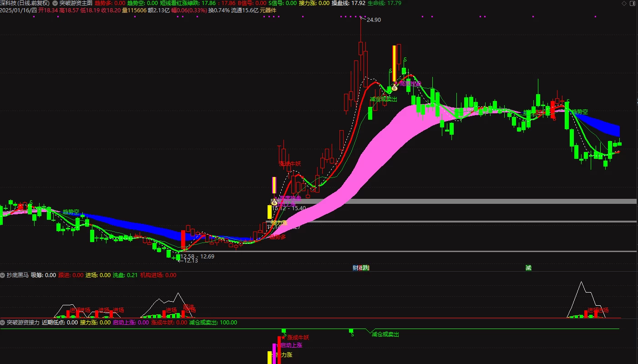Click the B信号: 0.00 header value
Image resolution: width=638 pixels, height=364 pixels.
pos(252,3)
